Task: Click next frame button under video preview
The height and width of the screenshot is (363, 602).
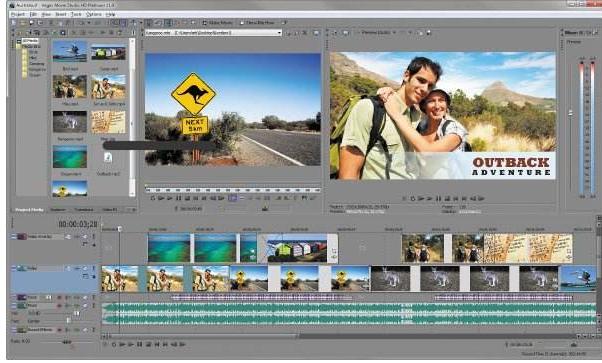Action: 481,199
